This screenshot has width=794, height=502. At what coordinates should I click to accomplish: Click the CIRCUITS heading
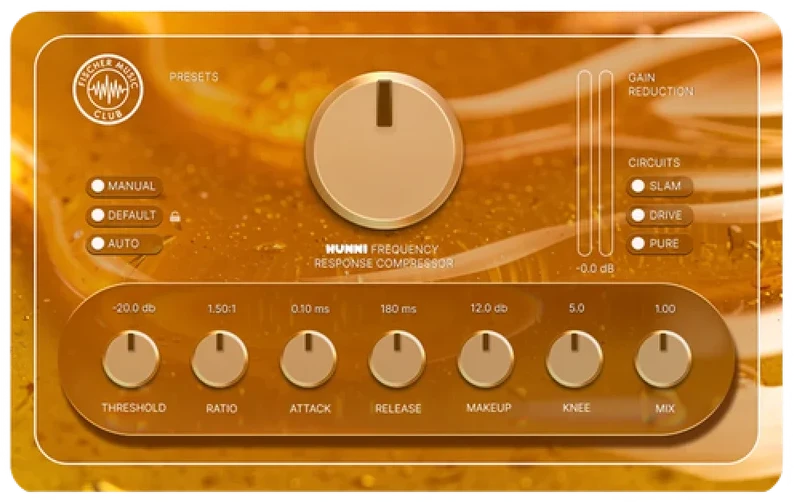tap(654, 163)
